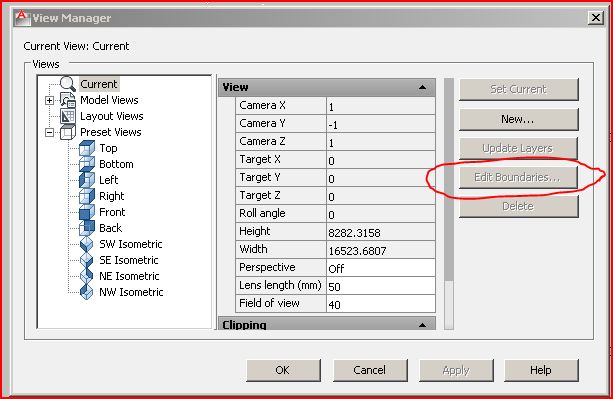The image size is (613, 399).
Task: Click the Lens length value 50
Action: point(381,286)
